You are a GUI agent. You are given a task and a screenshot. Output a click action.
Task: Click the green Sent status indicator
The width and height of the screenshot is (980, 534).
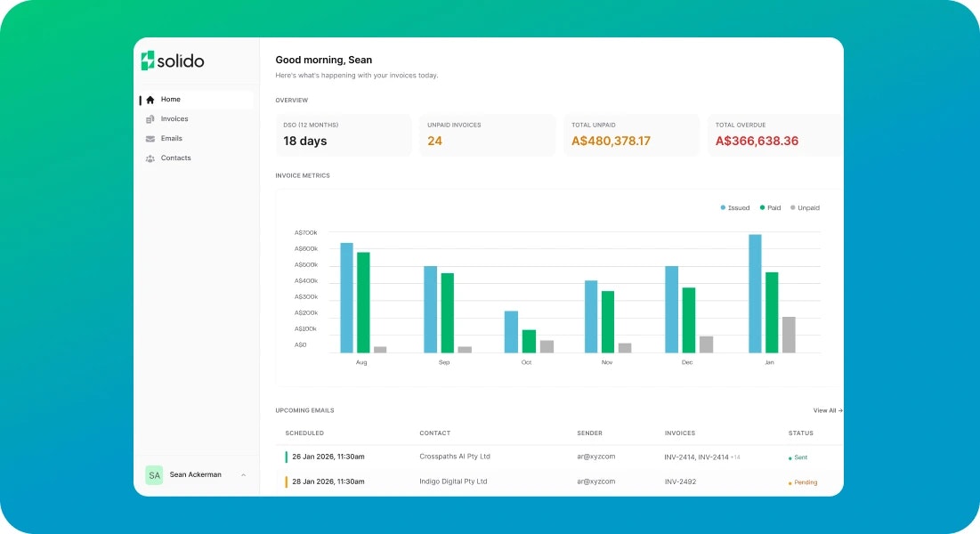tap(797, 457)
